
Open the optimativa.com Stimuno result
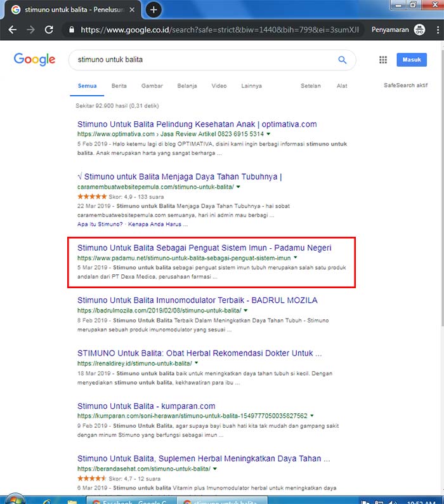pyautogui.click(x=197, y=124)
